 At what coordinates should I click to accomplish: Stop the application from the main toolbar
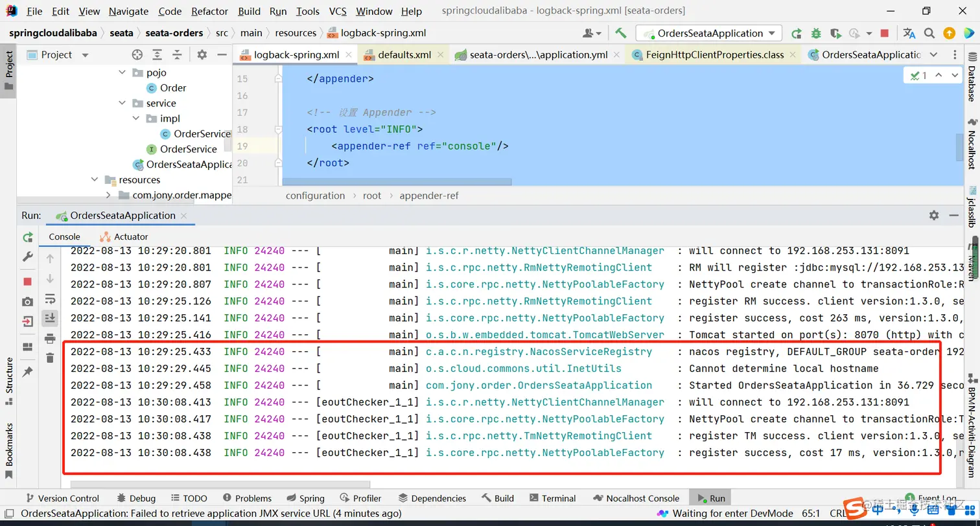click(x=884, y=33)
